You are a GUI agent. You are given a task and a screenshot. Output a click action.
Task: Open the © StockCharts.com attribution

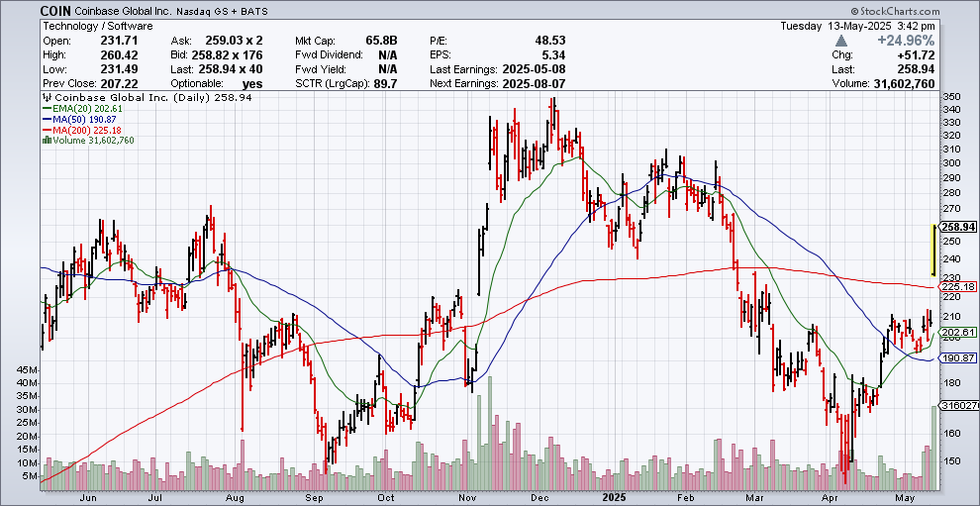(895, 11)
